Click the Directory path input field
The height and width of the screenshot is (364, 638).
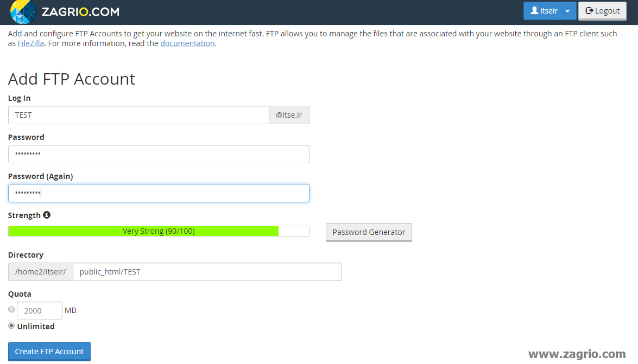pyautogui.click(x=207, y=272)
